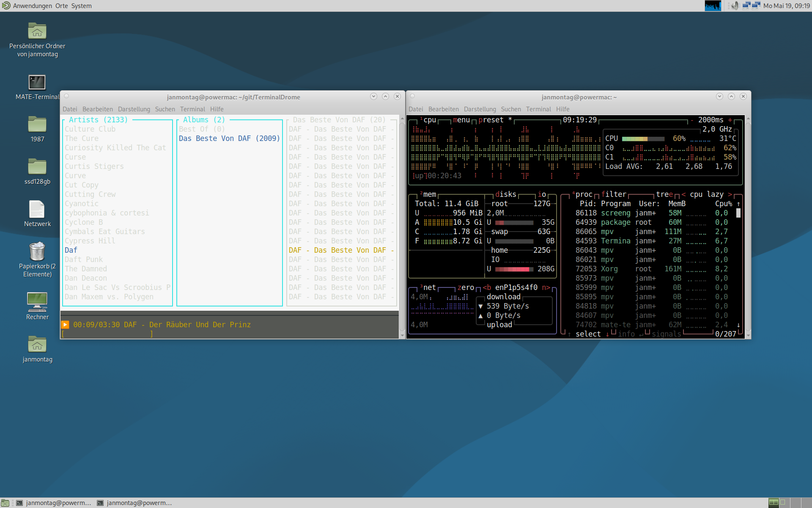The height and width of the screenshot is (508, 812).
Task: Select artist Daft Punk in list
Action: point(83,260)
